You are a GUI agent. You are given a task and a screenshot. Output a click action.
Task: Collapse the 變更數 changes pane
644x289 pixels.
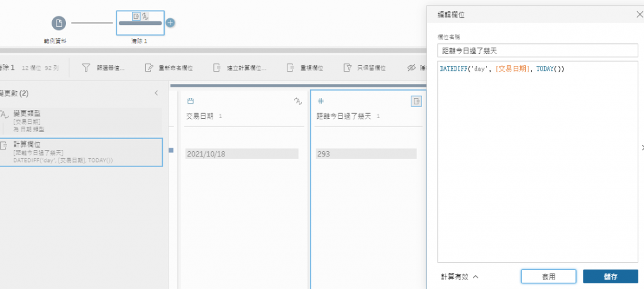[x=156, y=93]
